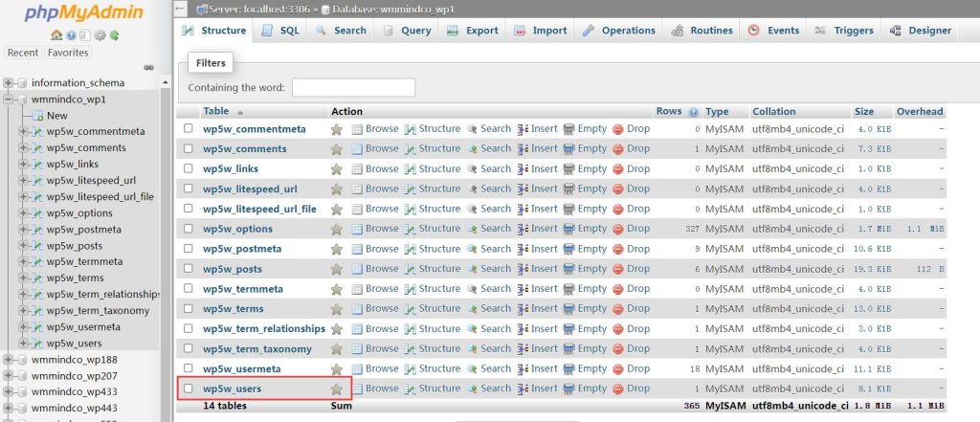The width and height of the screenshot is (980, 422).
Task: Sort by the Table column header
Action: tap(215, 111)
